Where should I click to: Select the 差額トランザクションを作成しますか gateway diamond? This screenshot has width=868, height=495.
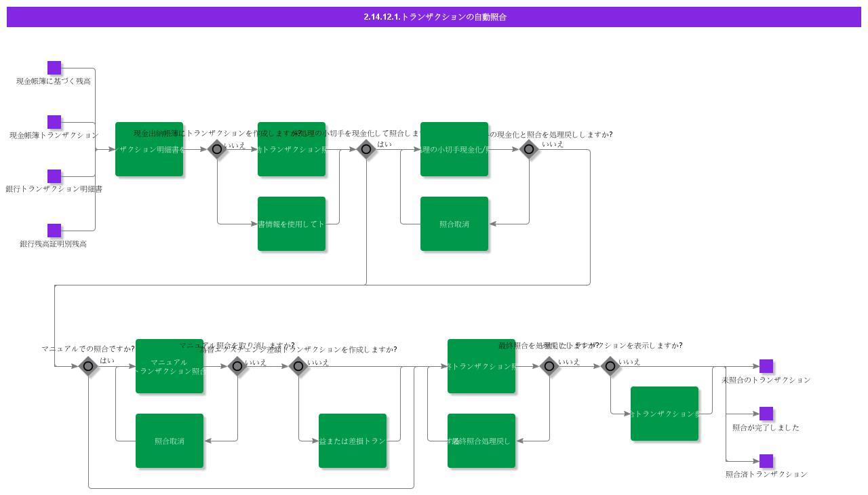(x=298, y=366)
